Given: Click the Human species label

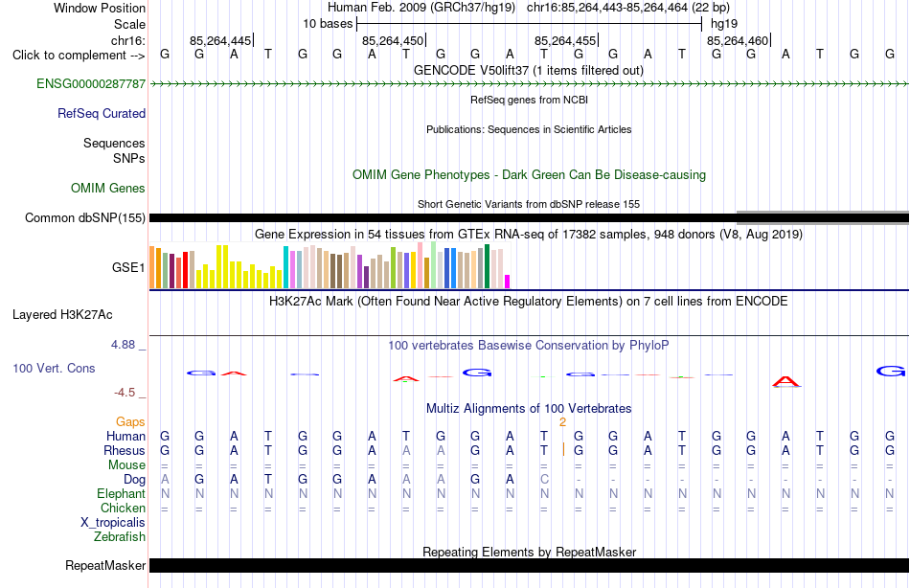Looking at the screenshot, I should click(125, 437).
